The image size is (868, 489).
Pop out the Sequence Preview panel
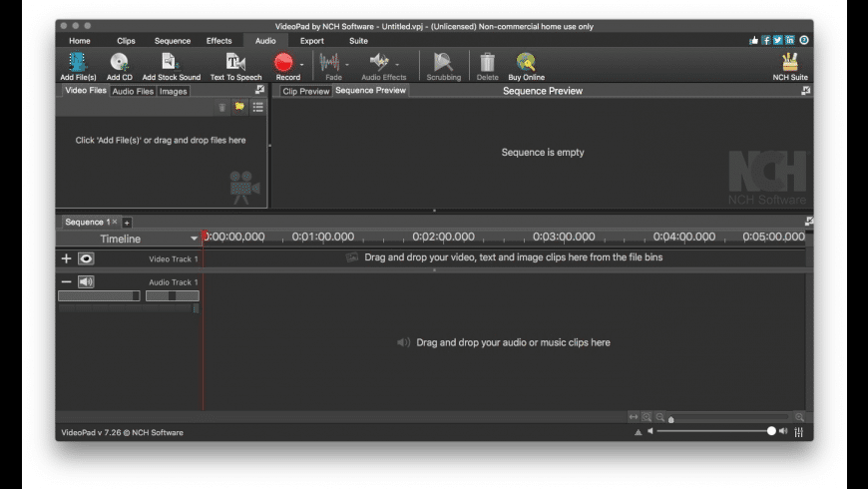(805, 90)
